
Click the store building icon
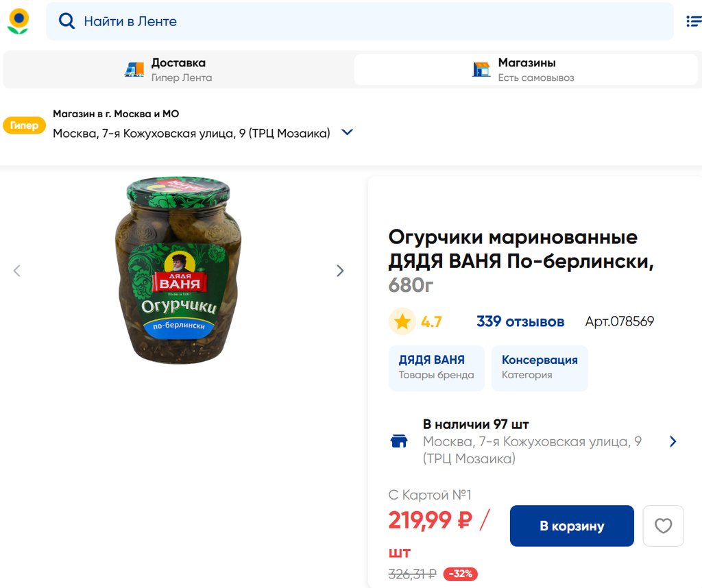pos(482,69)
